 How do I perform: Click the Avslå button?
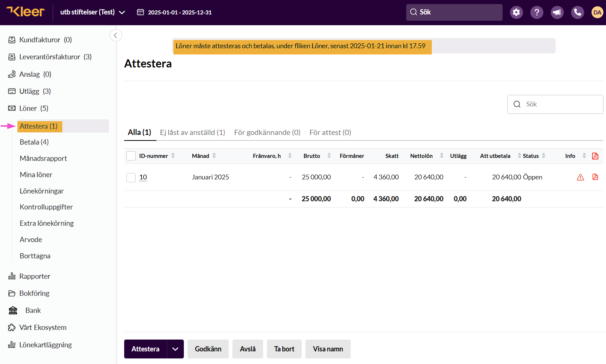point(248,349)
